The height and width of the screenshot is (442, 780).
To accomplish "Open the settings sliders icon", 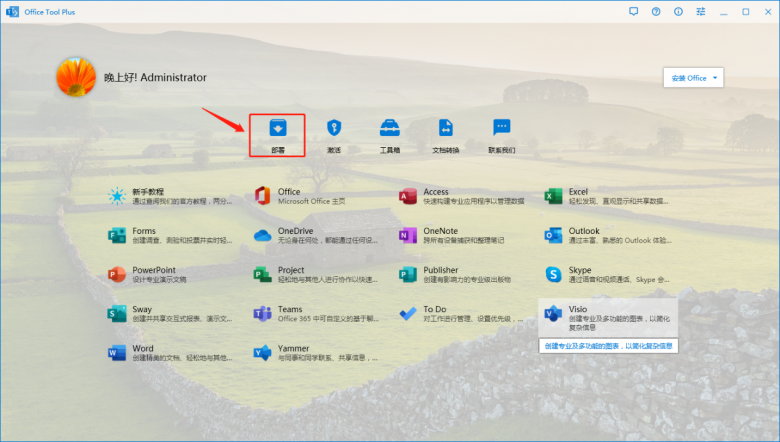I will point(700,11).
